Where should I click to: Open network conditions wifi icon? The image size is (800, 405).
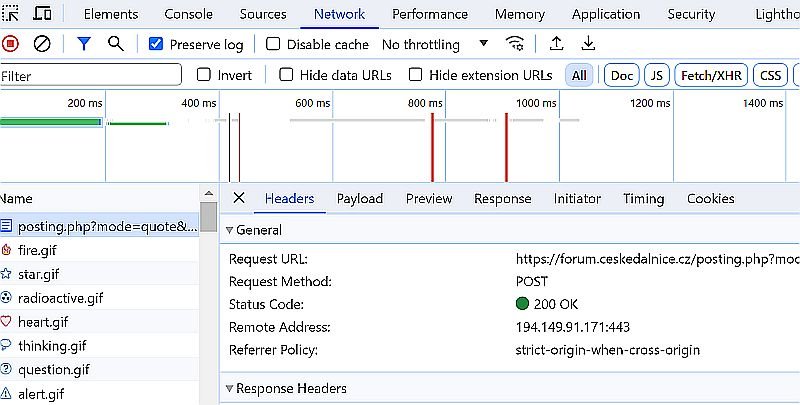point(515,44)
